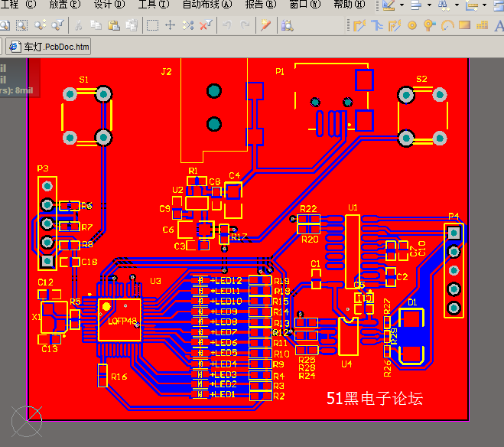Viewport: 504px width, 447px height.
Task: Activate the rubber stamp paste icon
Action: 132,25
